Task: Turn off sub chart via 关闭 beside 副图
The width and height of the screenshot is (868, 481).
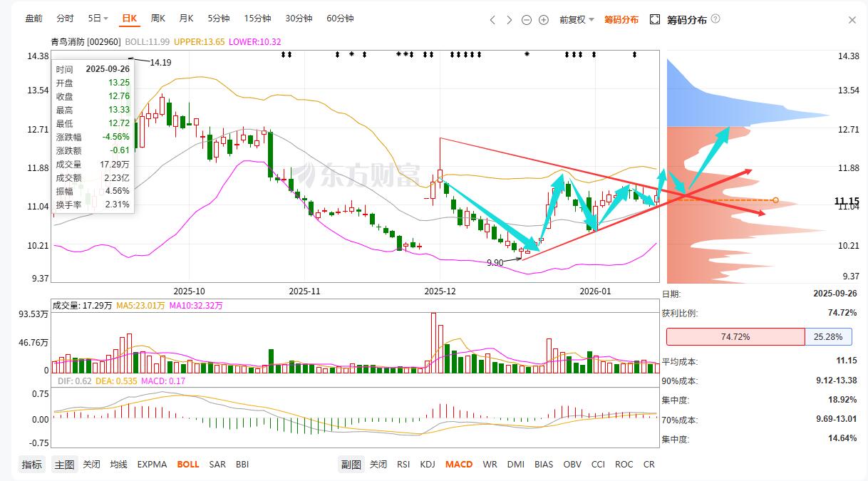Action: [x=378, y=465]
